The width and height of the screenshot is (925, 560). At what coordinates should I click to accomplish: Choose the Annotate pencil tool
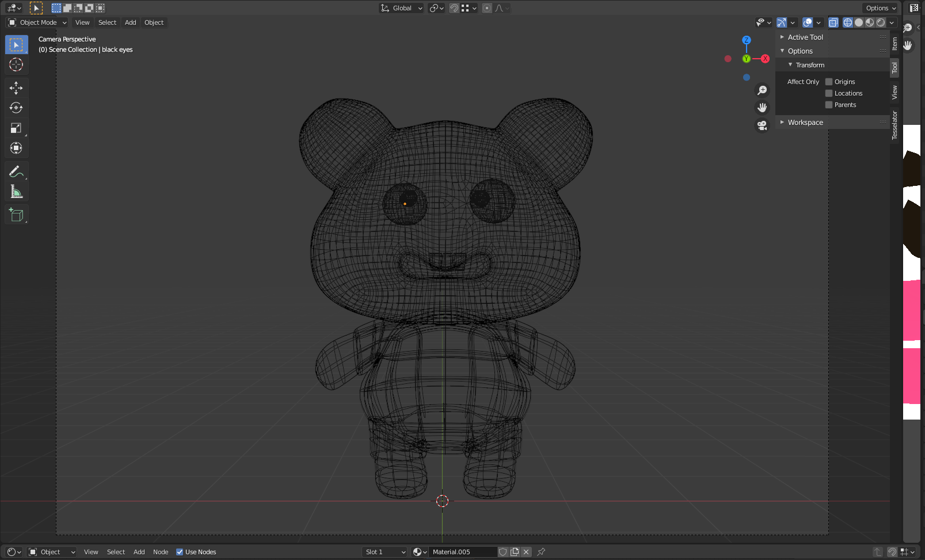point(16,172)
